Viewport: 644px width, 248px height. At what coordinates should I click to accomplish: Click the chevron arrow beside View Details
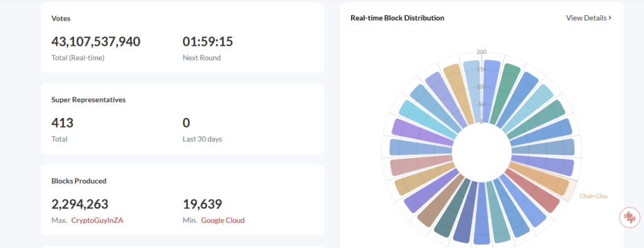point(610,18)
